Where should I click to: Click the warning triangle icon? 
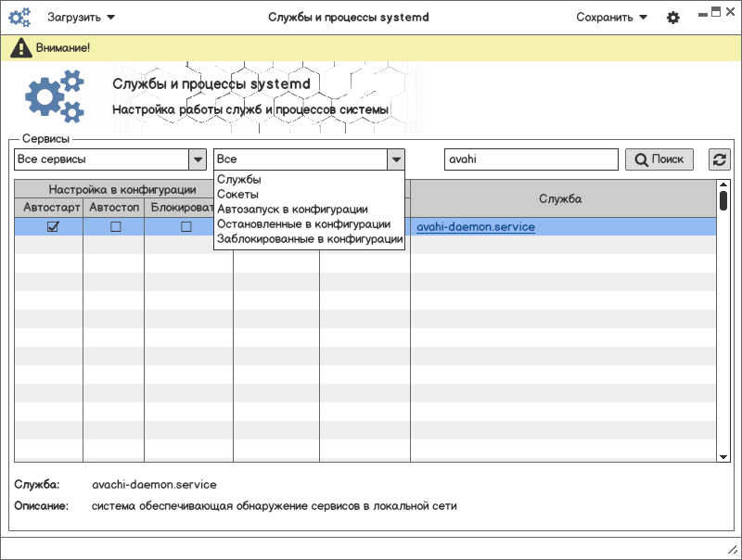(x=20, y=47)
